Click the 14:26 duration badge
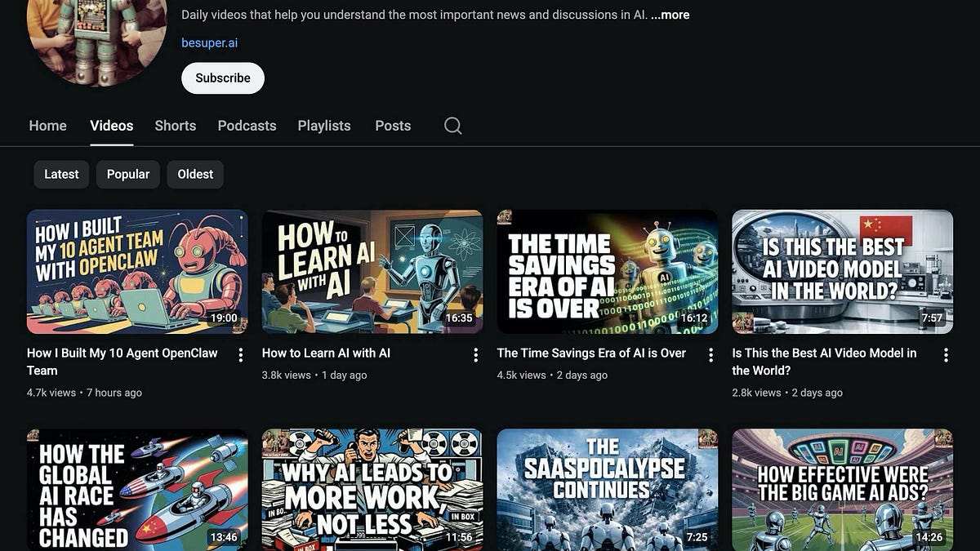This screenshot has width=980, height=551. point(929,537)
